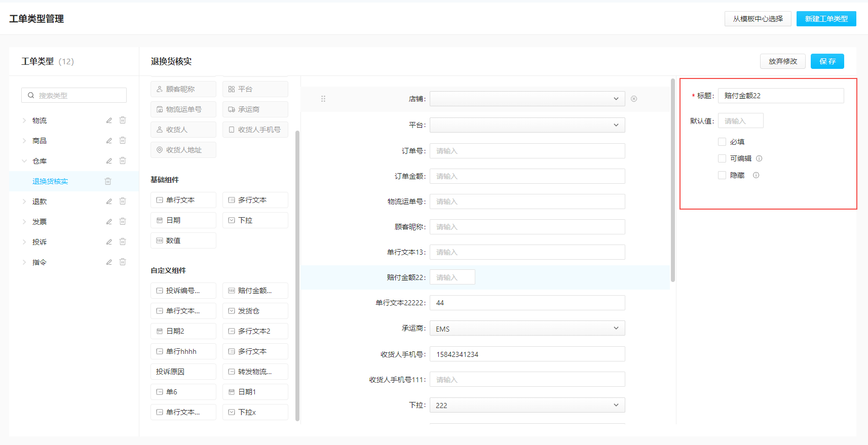Open the 平台 dropdown in the form
Image resolution: width=868 pixels, height=445 pixels.
click(x=527, y=125)
